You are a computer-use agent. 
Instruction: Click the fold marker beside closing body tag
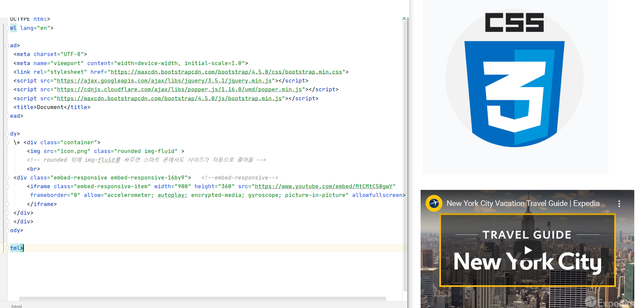[x=7, y=230]
